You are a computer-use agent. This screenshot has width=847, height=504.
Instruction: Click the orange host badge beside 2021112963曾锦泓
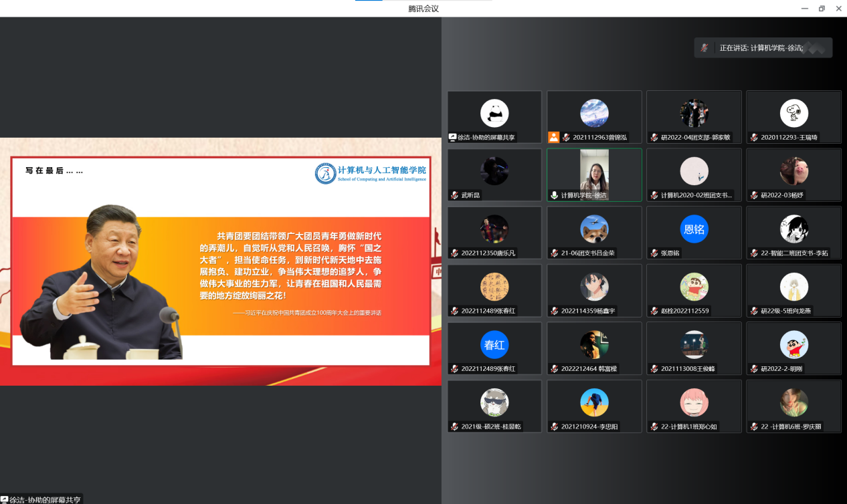pyautogui.click(x=554, y=137)
